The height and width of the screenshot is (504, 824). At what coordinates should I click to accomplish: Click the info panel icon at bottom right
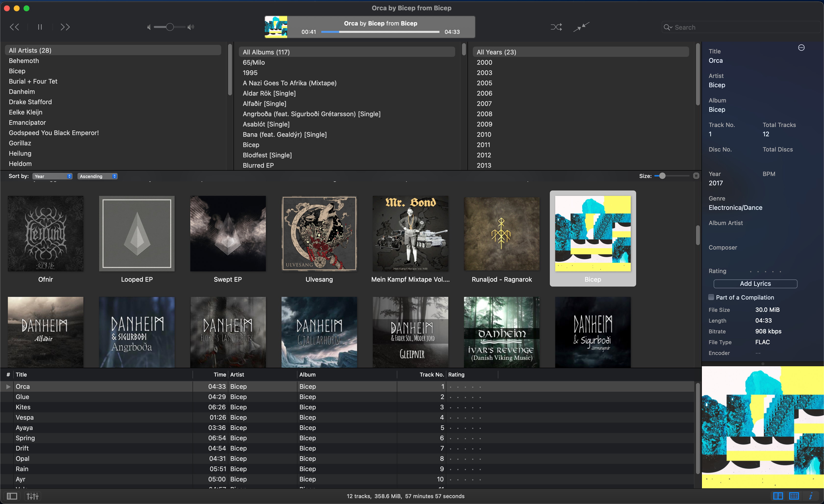coord(811,496)
